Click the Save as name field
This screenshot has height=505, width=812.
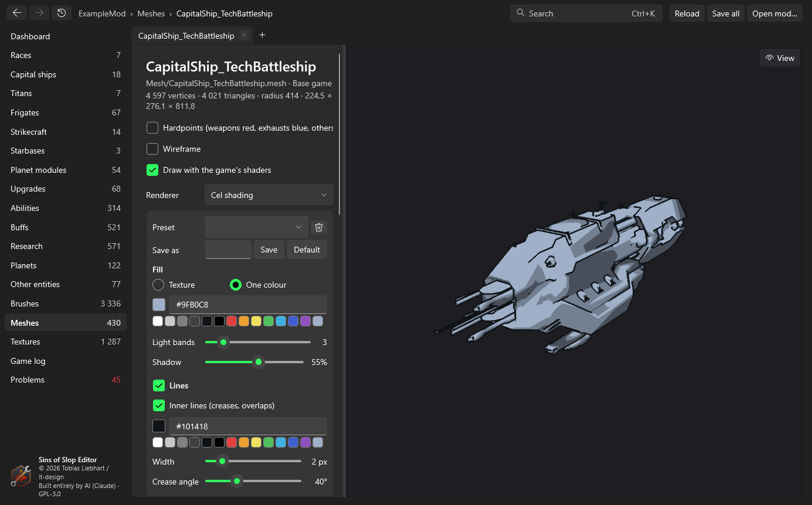point(228,250)
